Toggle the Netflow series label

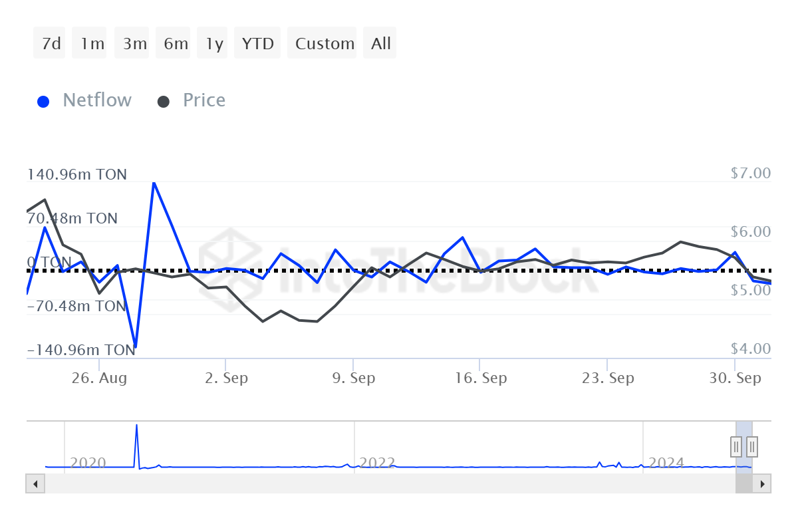[97, 100]
